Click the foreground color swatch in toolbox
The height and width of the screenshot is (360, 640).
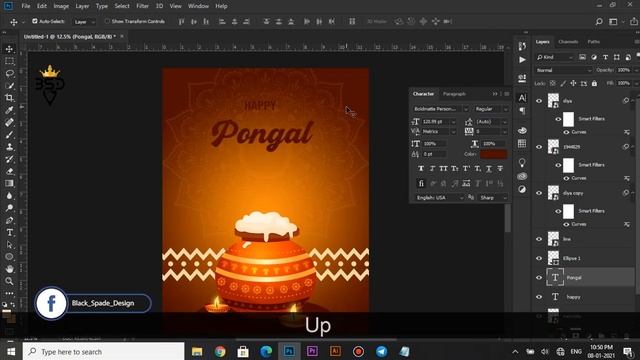click(x=7, y=314)
